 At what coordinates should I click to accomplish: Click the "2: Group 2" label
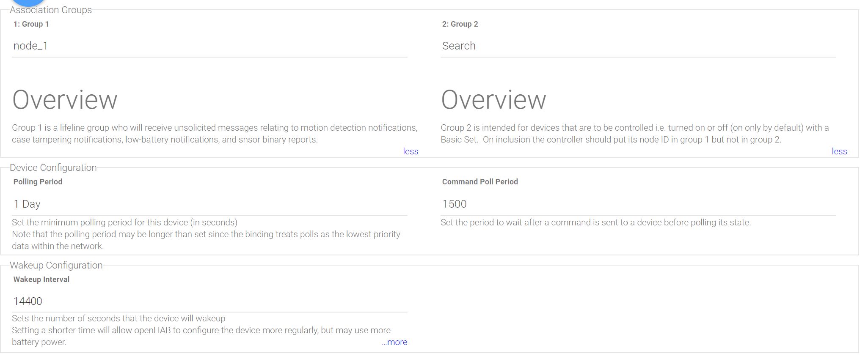460,24
